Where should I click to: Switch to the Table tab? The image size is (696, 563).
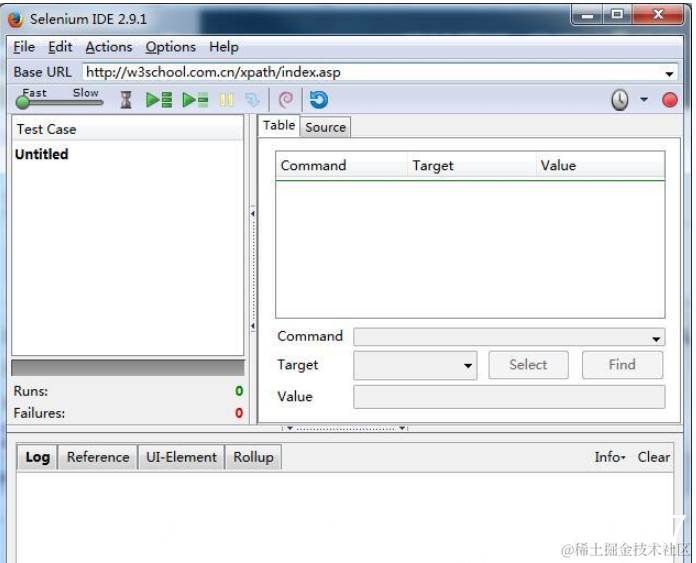(279, 126)
